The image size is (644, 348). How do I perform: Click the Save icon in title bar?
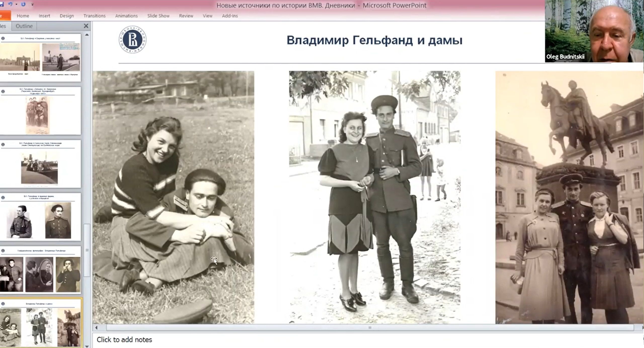pyautogui.click(x=2, y=4)
